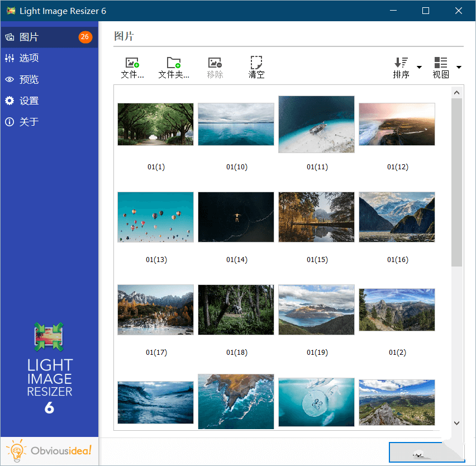This screenshot has height=466, width=476.
Task: Click the scroll up arrow of image list
Action: click(x=456, y=93)
